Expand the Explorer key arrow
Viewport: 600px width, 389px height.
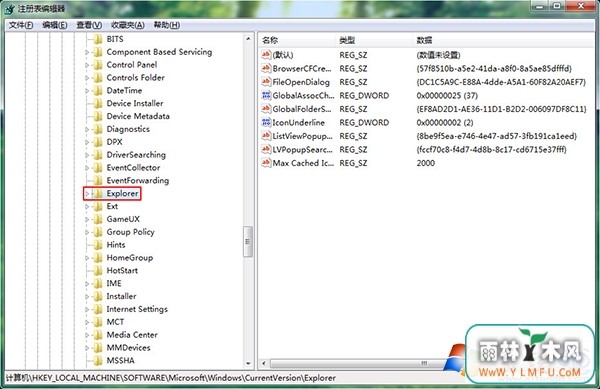tap(87, 194)
